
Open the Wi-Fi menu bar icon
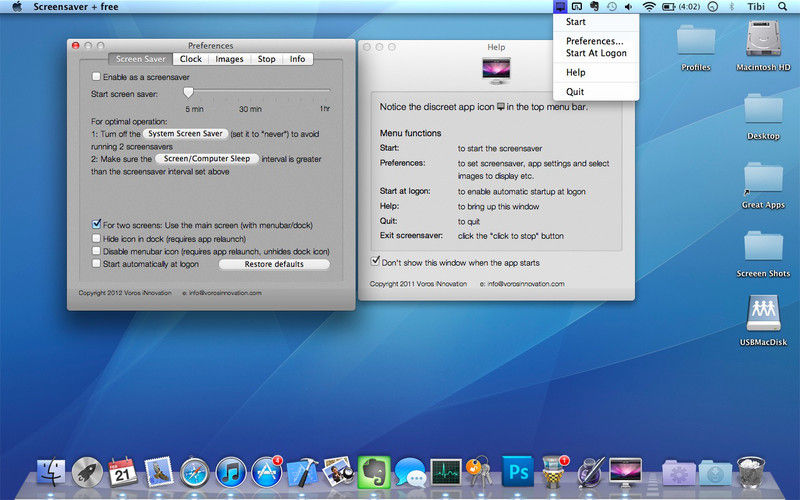(x=649, y=7)
